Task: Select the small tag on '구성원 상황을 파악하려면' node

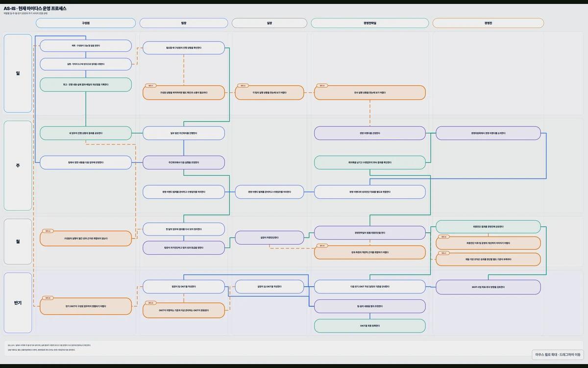Action: click(x=150, y=85)
